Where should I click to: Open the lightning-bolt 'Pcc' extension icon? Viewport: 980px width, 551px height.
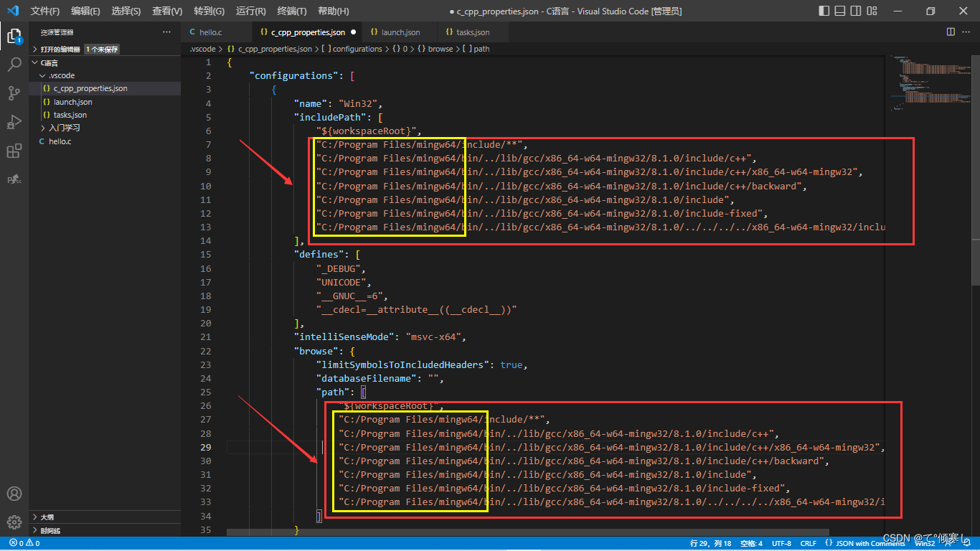click(14, 179)
